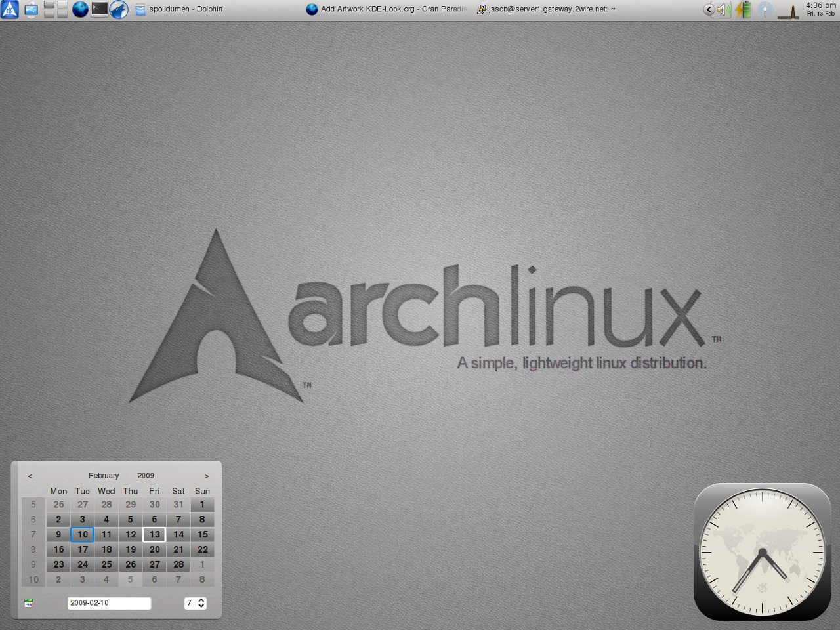Select February 15 in the calendar

click(x=203, y=534)
